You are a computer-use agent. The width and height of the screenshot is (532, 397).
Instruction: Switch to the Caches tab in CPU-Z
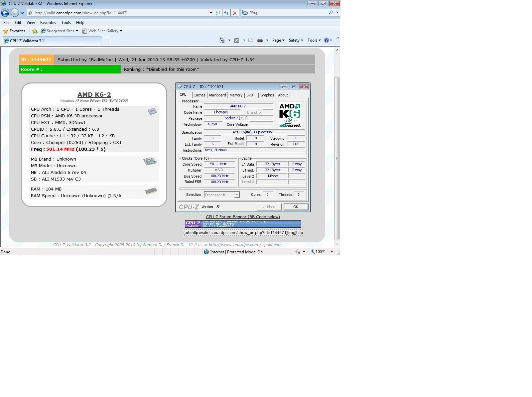coord(199,95)
